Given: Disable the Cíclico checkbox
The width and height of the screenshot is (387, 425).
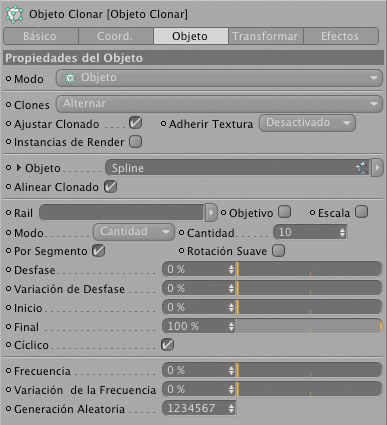Looking at the screenshot, I should 167,345.
